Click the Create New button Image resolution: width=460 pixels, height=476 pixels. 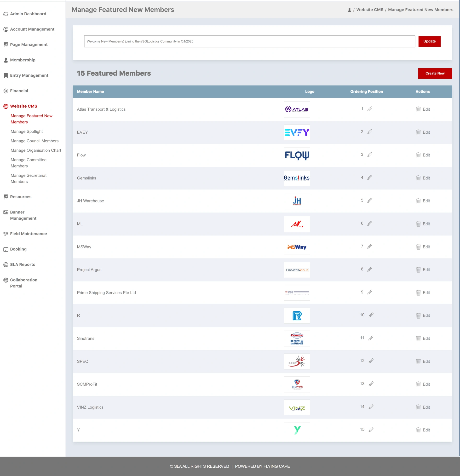435,73
